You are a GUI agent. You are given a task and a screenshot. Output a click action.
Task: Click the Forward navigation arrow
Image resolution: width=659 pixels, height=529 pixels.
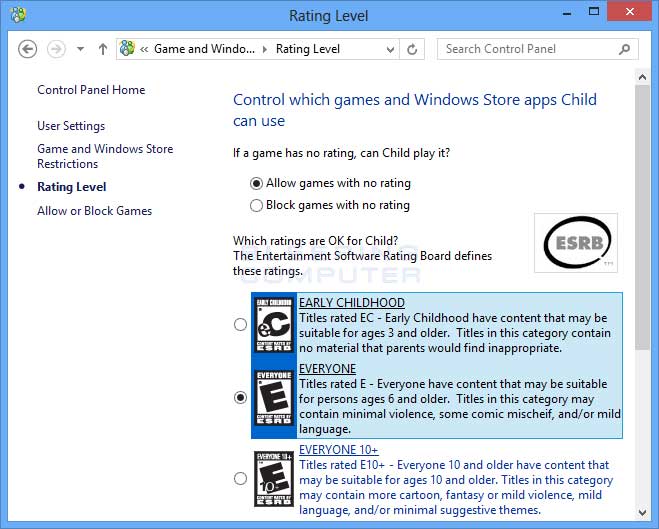point(56,49)
